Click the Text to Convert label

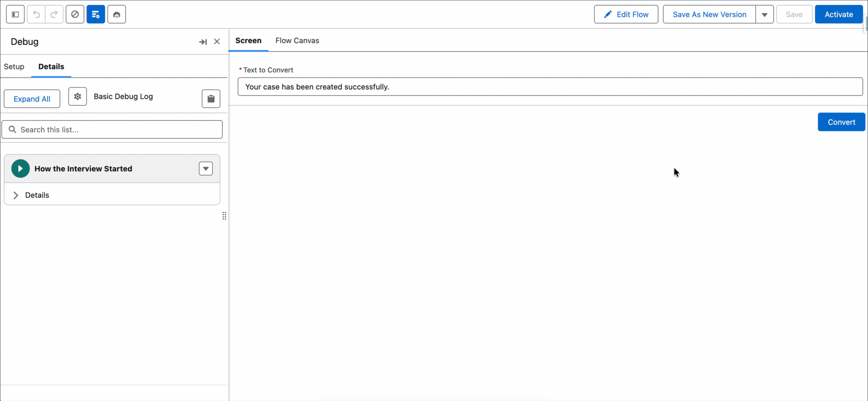point(268,70)
